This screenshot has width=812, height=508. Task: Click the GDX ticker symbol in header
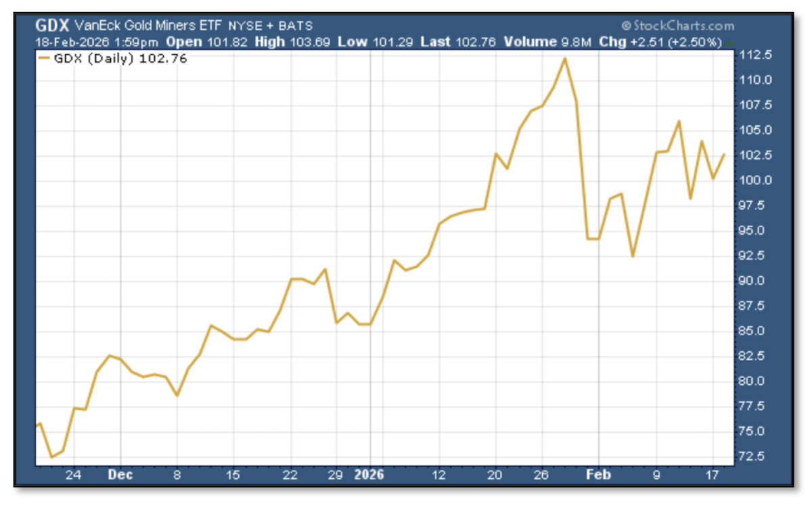[51, 26]
